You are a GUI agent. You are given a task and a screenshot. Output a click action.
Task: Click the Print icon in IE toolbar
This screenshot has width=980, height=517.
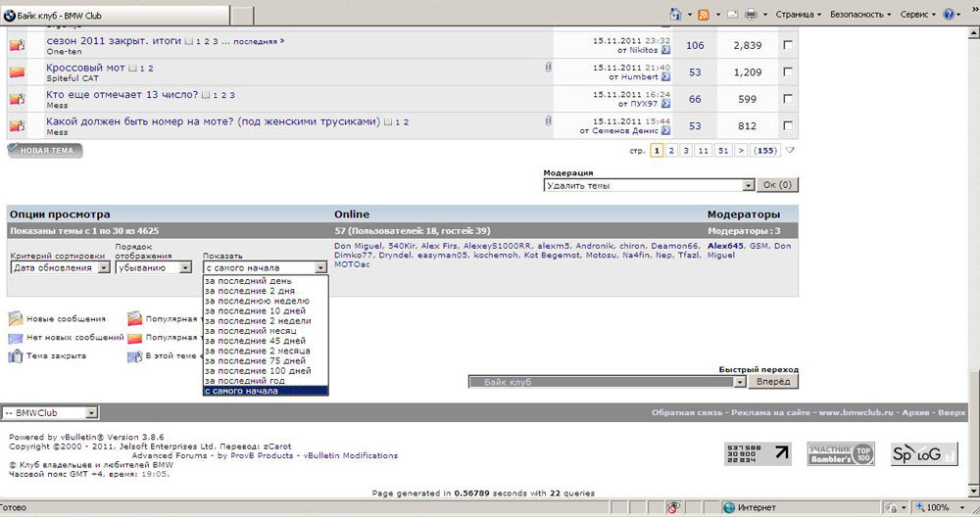(x=752, y=15)
